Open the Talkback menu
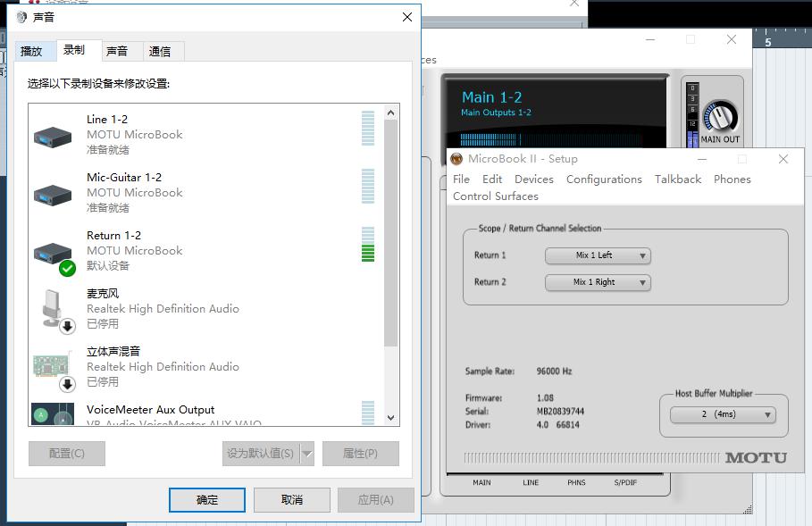 tap(678, 180)
